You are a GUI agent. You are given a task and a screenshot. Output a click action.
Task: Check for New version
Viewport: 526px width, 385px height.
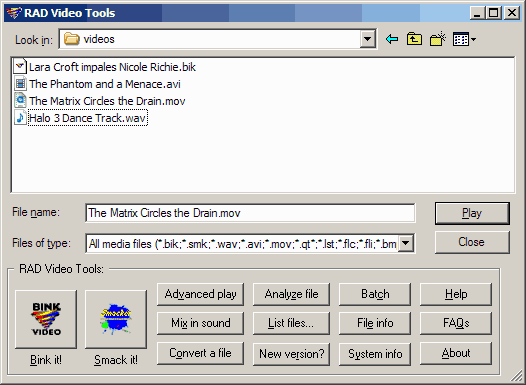291,354
